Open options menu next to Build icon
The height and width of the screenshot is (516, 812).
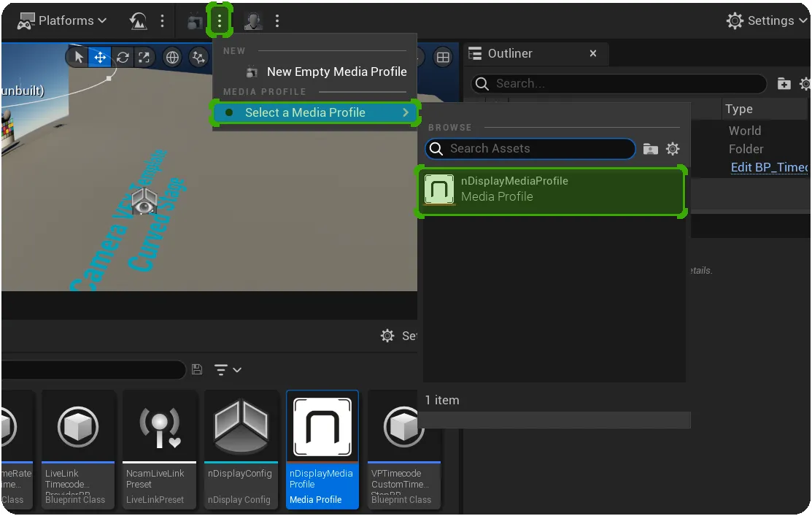click(x=163, y=20)
